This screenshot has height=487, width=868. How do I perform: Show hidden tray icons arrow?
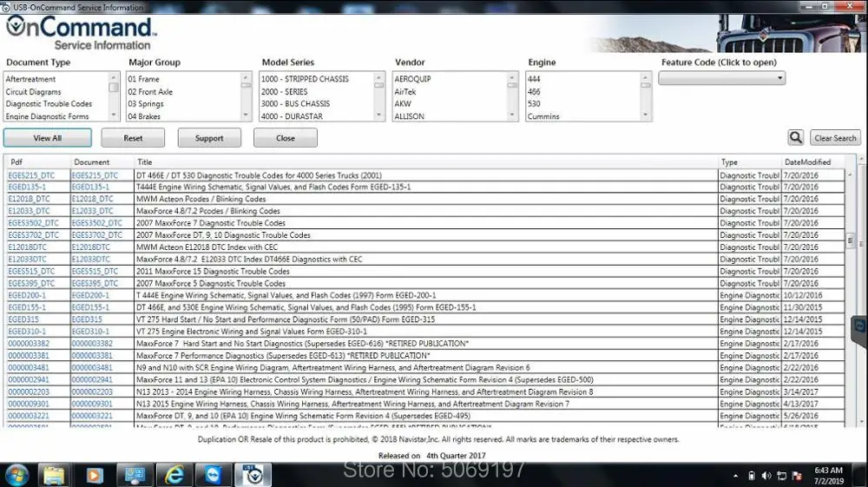click(x=736, y=476)
